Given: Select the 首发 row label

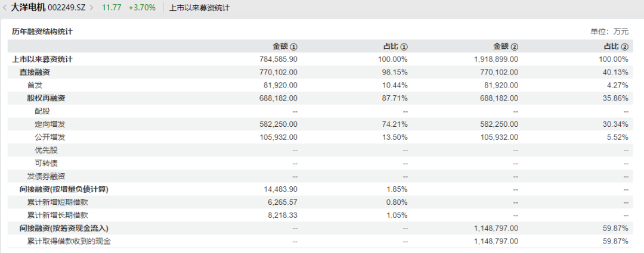Looking at the screenshot, I should pyautogui.click(x=35, y=85).
